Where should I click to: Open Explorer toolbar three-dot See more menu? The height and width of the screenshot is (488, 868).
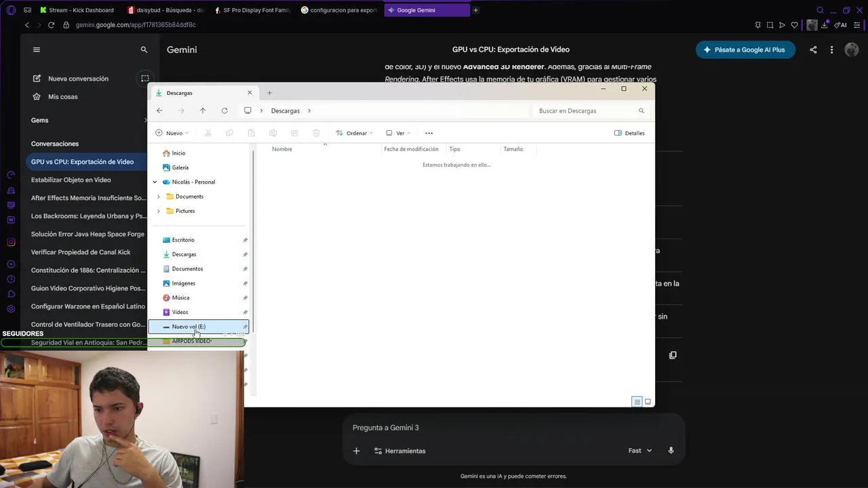429,133
